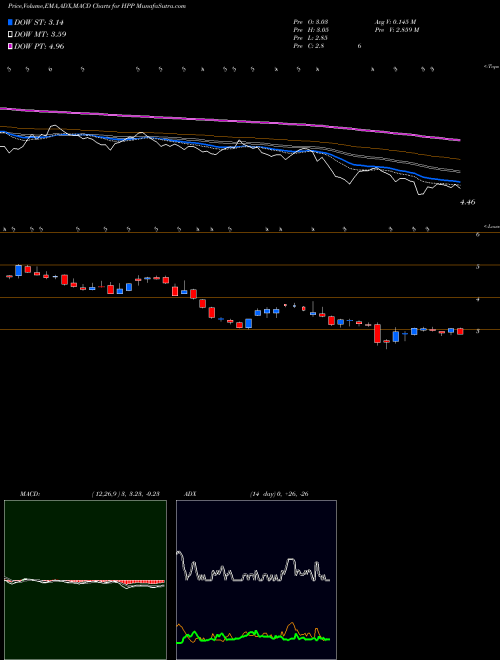This screenshot has width=500, height=660.
Task: Click the white DOW MT legend swatch
Action: click(x=10, y=34)
